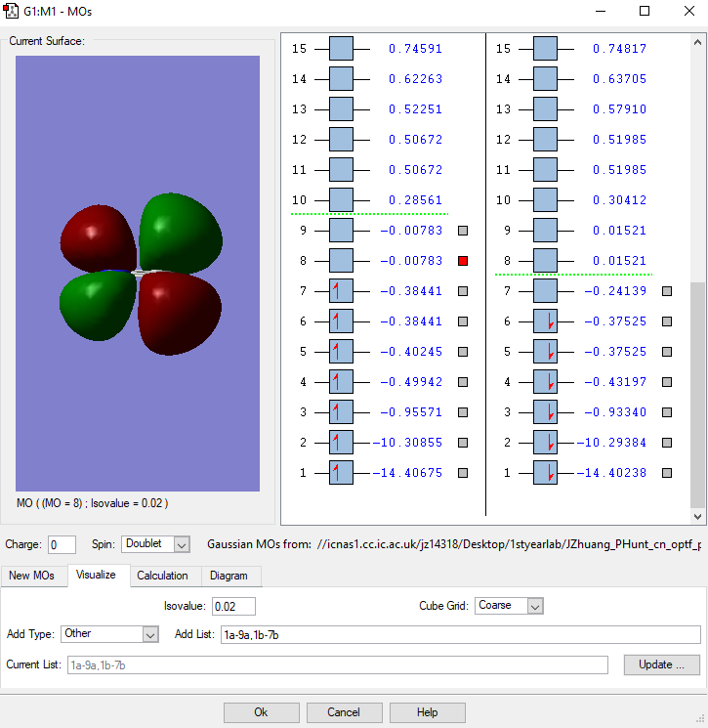Toggle surface marker beside beta MO 7
Image resolution: width=708 pixels, height=728 pixels.
667,291
